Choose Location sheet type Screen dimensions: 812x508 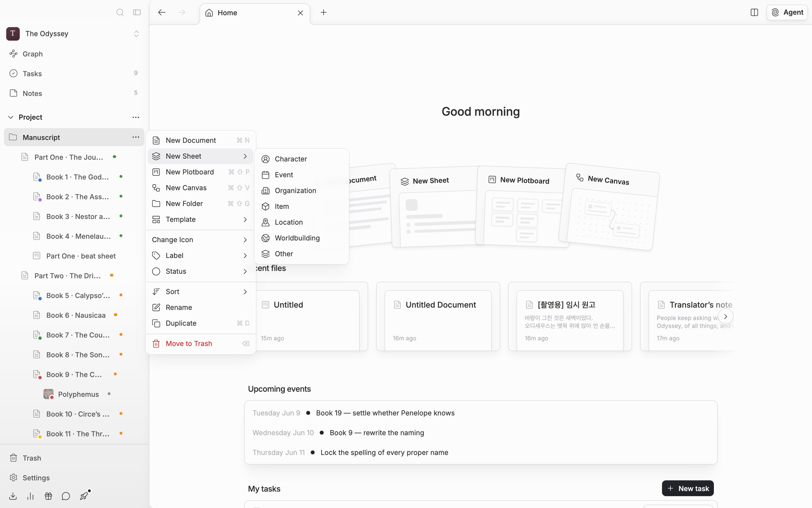click(x=301, y=222)
